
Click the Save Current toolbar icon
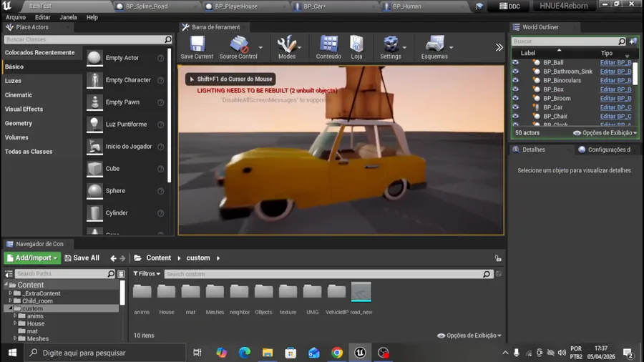tap(197, 44)
